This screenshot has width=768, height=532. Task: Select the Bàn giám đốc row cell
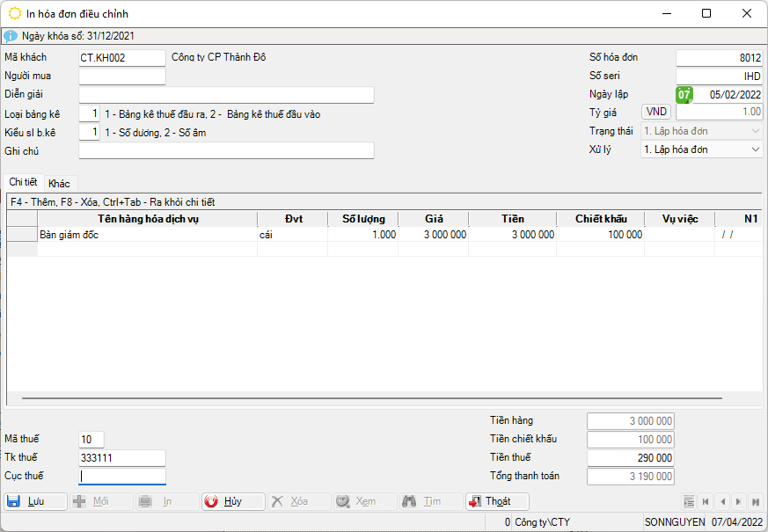tap(147, 235)
